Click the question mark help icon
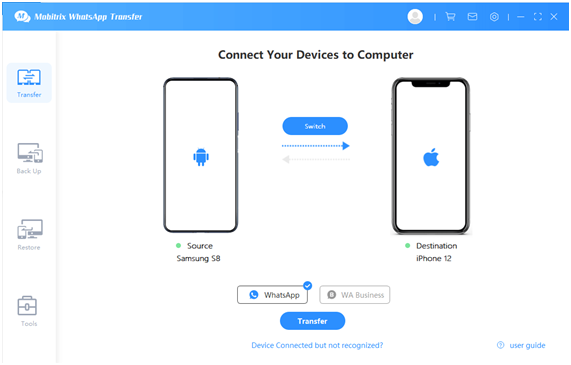 click(x=501, y=345)
